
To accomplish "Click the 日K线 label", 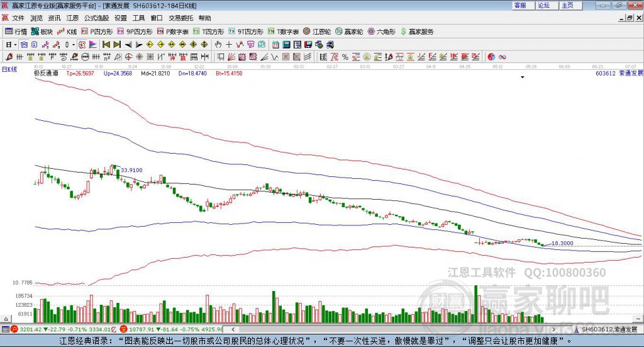I will [x=9, y=69].
